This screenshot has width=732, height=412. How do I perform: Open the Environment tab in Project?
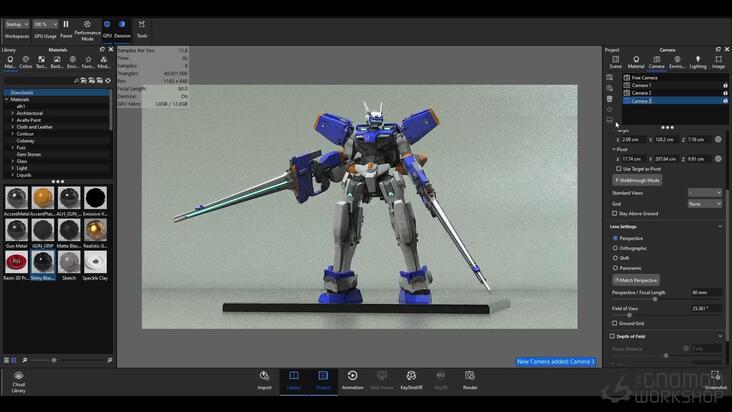tap(677, 62)
